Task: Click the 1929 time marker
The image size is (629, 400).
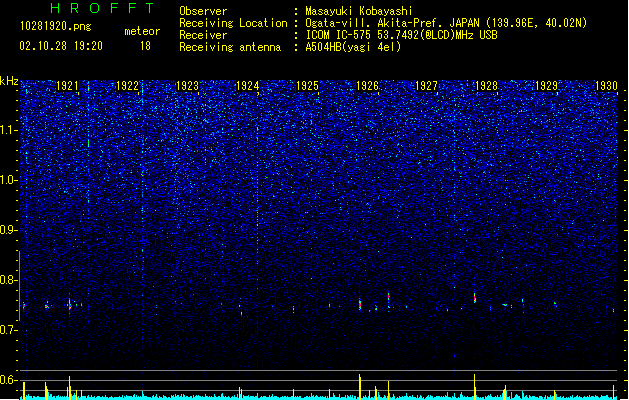Action: (546, 86)
